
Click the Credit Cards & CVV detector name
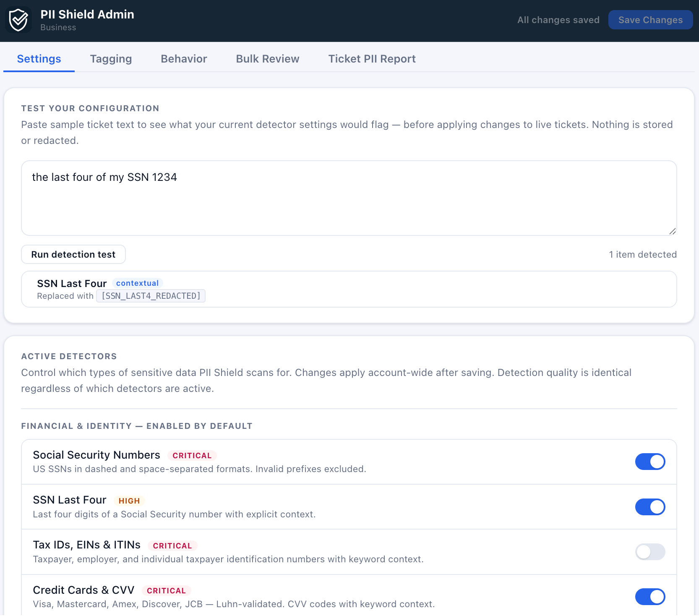(x=83, y=590)
